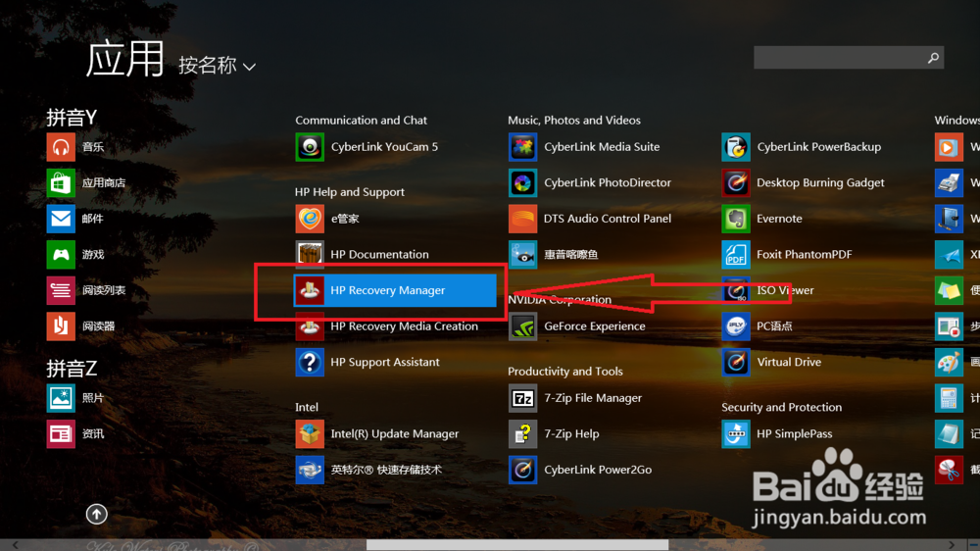The image size is (980, 551).
Task: Open the 音乐 music app icon
Action: pyautogui.click(x=61, y=147)
